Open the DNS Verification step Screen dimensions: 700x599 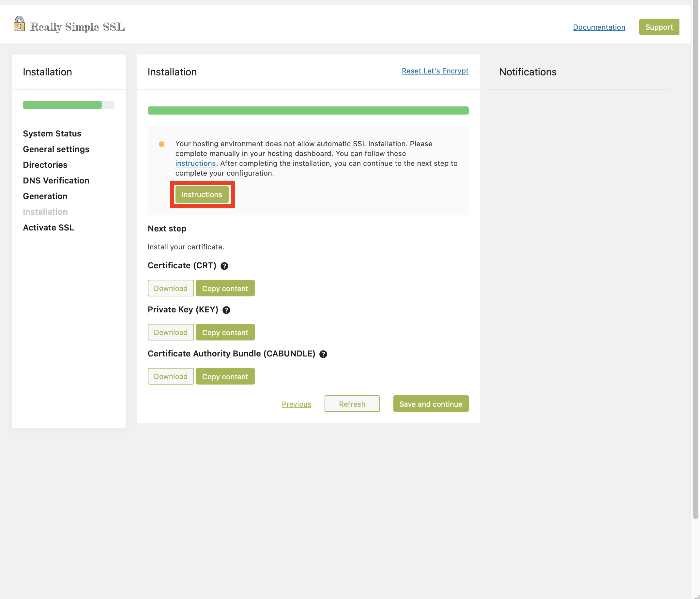coord(56,181)
